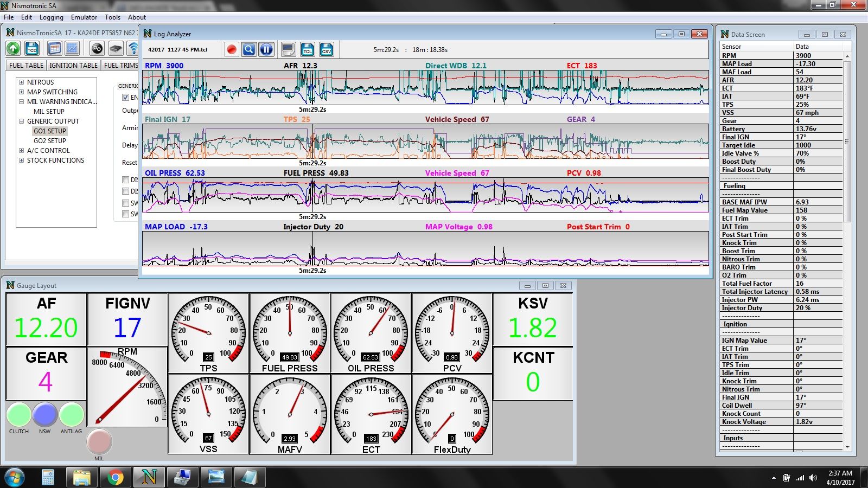This screenshot has height=488, width=868.
Task: Click the black gauge toolbar icon
Action: pos(97,49)
